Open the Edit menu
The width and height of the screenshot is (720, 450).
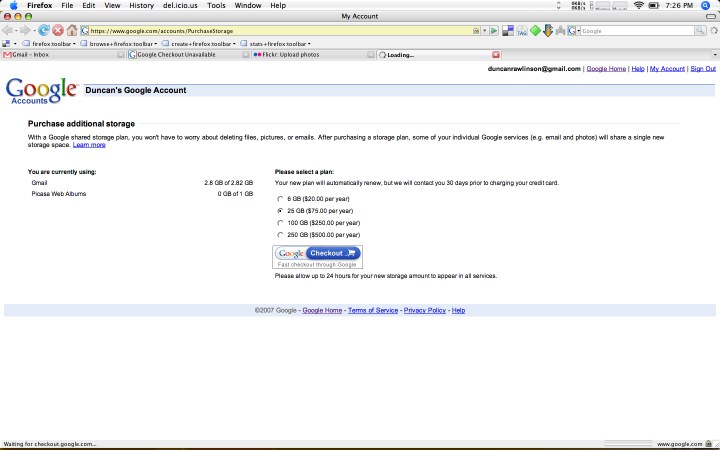[89, 6]
